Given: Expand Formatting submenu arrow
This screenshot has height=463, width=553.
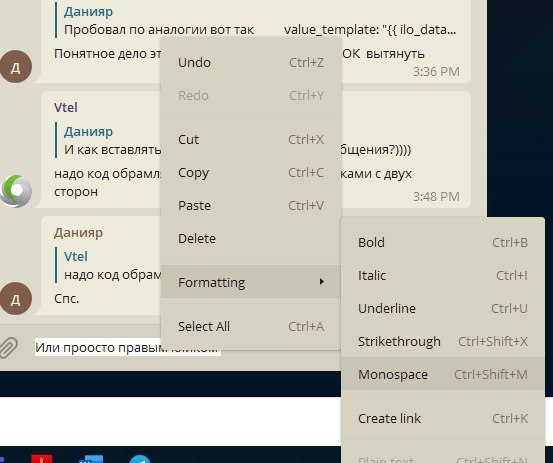Looking at the screenshot, I should pyautogui.click(x=321, y=281).
